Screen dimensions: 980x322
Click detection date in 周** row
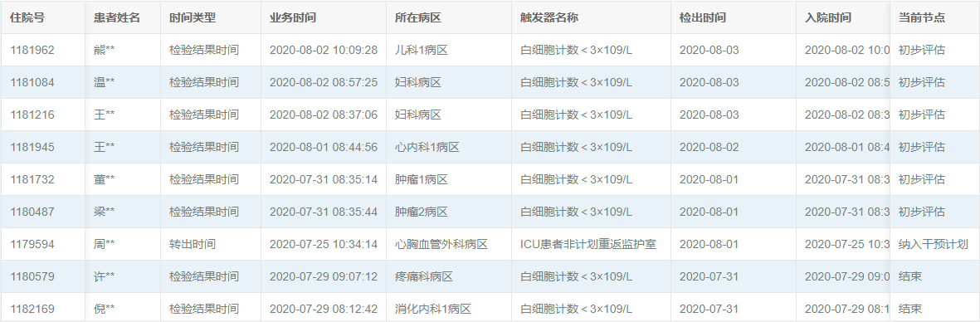(x=709, y=245)
